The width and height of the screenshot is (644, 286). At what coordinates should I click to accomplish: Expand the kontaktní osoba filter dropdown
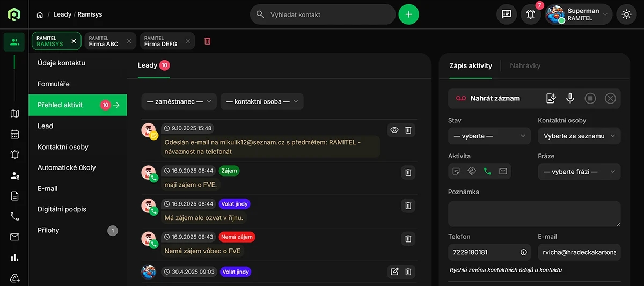pyautogui.click(x=262, y=101)
